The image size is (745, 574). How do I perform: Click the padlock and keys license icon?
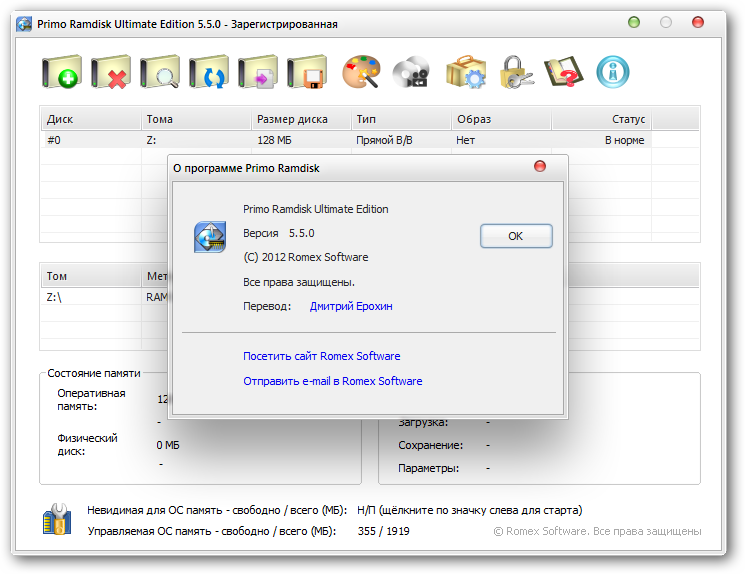516,72
